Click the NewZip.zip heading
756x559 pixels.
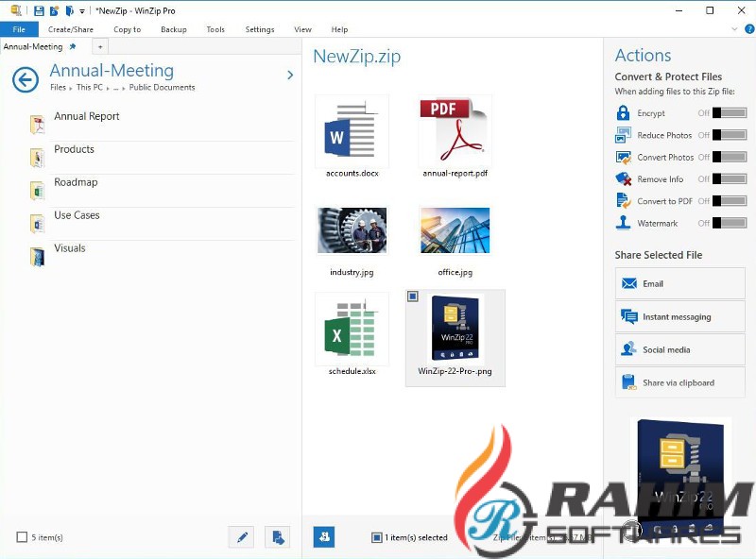click(x=357, y=57)
